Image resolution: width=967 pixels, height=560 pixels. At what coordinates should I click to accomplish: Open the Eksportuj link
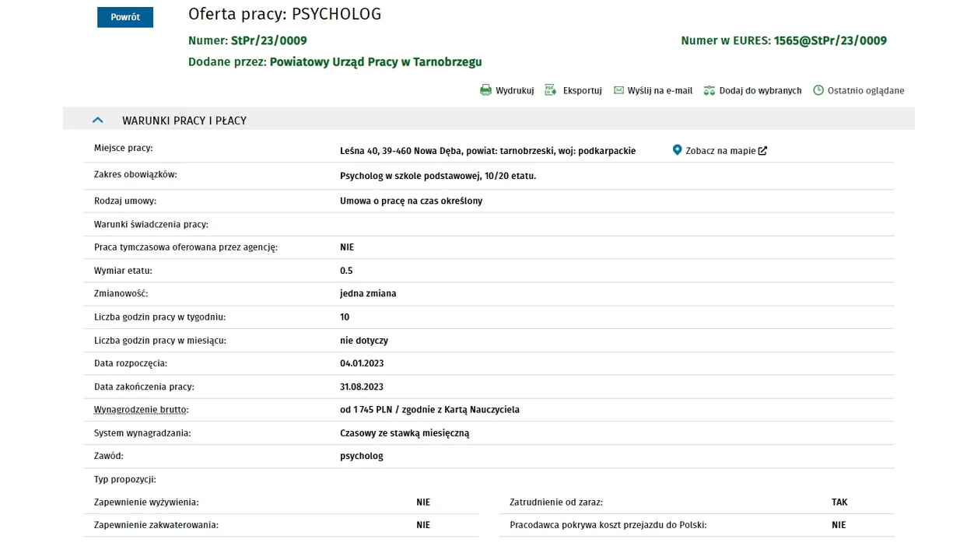(x=582, y=90)
